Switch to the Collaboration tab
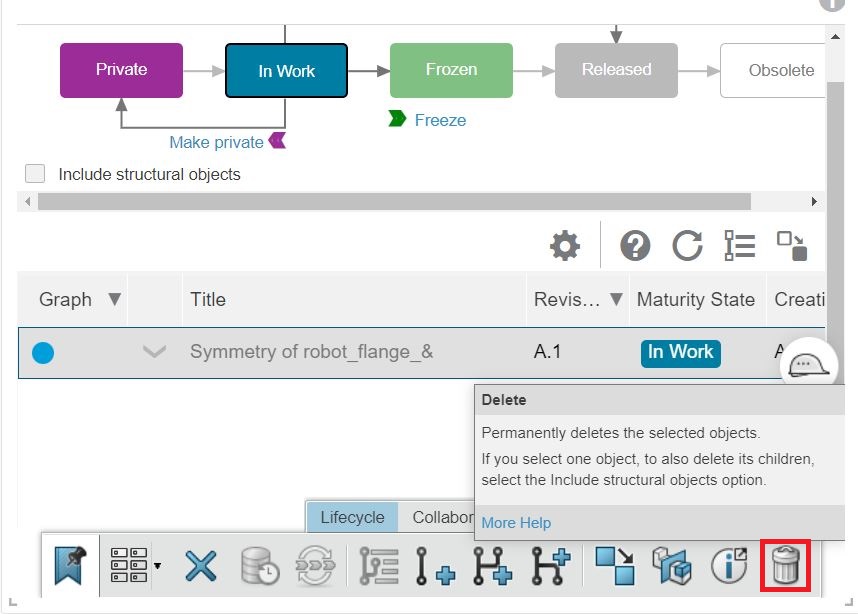 tap(440, 517)
